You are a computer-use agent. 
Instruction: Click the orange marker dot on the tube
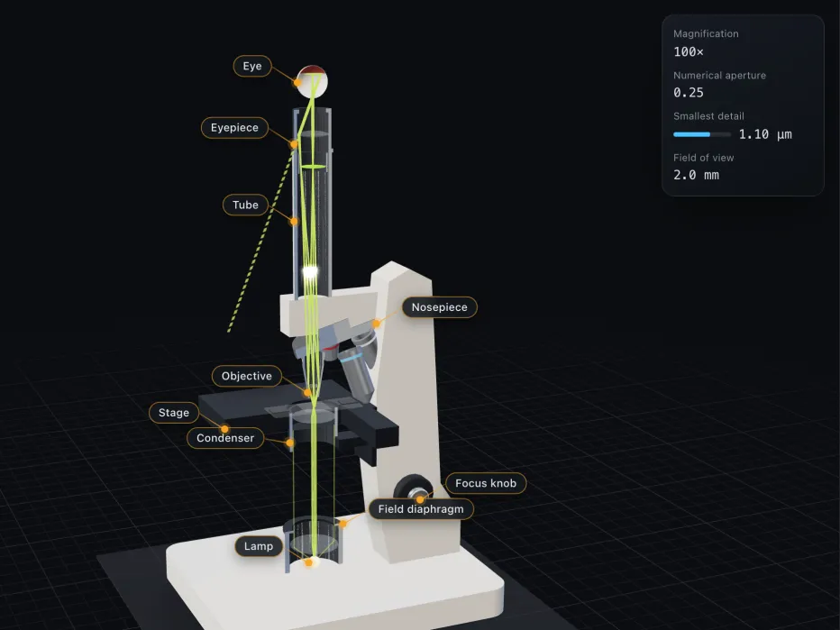[x=294, y=221]
